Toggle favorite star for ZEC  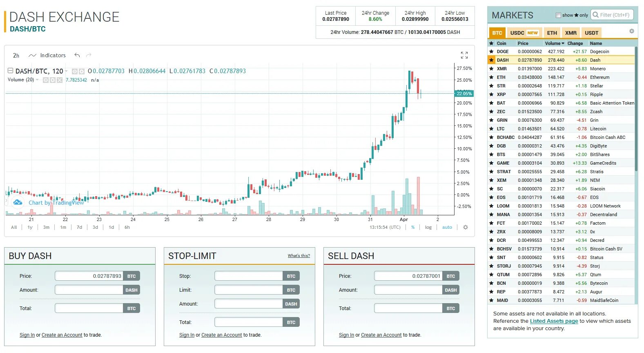pos(492,112)
